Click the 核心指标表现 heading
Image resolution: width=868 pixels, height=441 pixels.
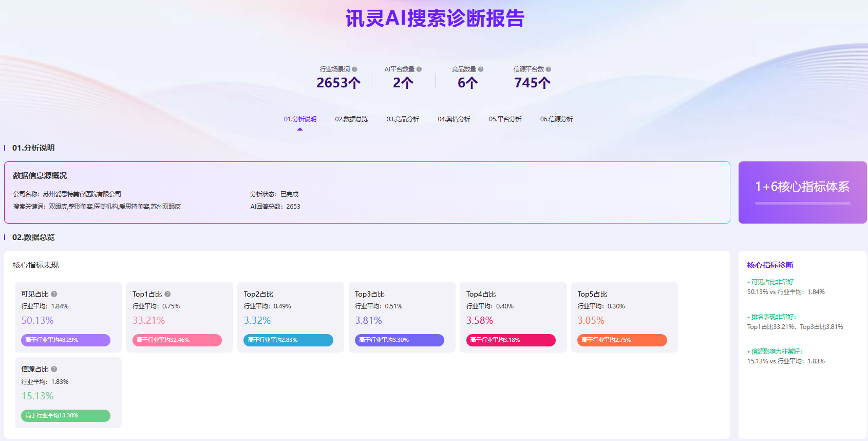[36, 265]
